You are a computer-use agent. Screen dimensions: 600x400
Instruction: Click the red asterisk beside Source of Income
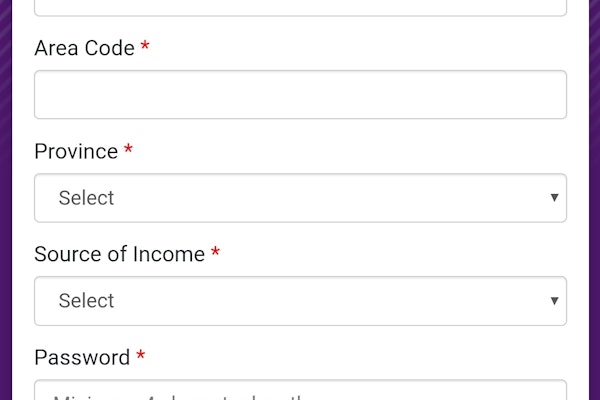pyautogui.click(x=215, y=254)
